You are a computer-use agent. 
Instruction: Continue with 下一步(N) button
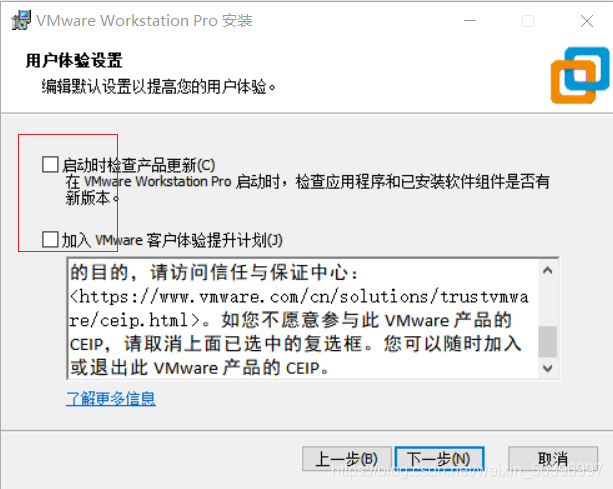[x=439, y=459]
